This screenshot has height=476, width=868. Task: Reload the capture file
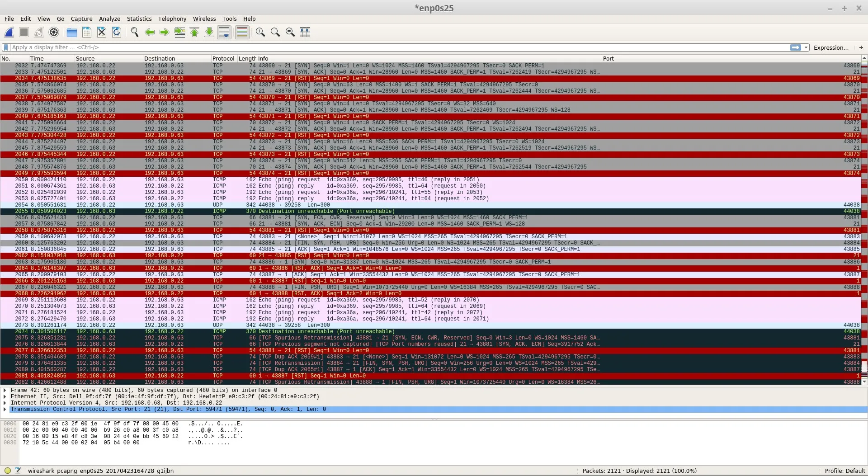(117, 32)
